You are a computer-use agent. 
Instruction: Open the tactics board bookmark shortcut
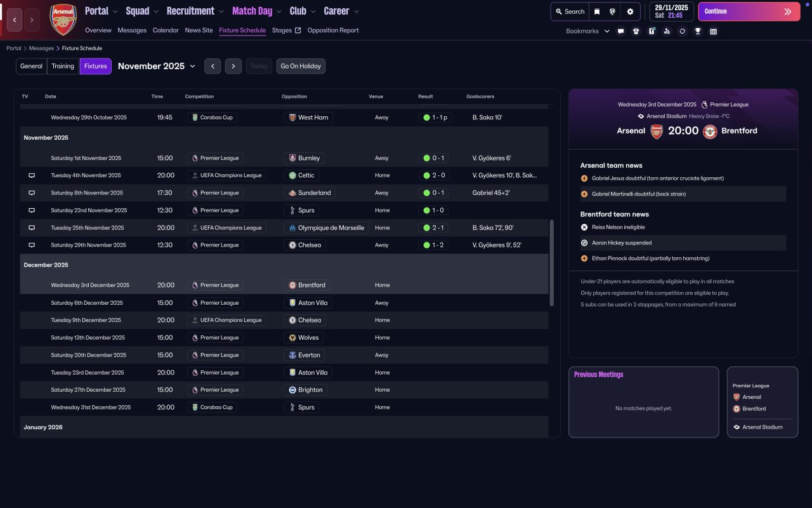pyautogui.click(x=652, y=31)
